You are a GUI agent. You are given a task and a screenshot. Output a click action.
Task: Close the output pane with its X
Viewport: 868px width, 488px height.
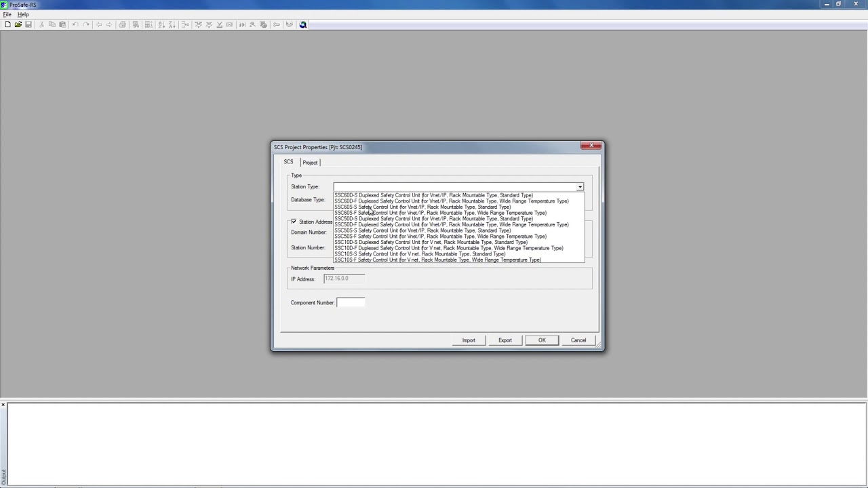[x=3, y=405]
